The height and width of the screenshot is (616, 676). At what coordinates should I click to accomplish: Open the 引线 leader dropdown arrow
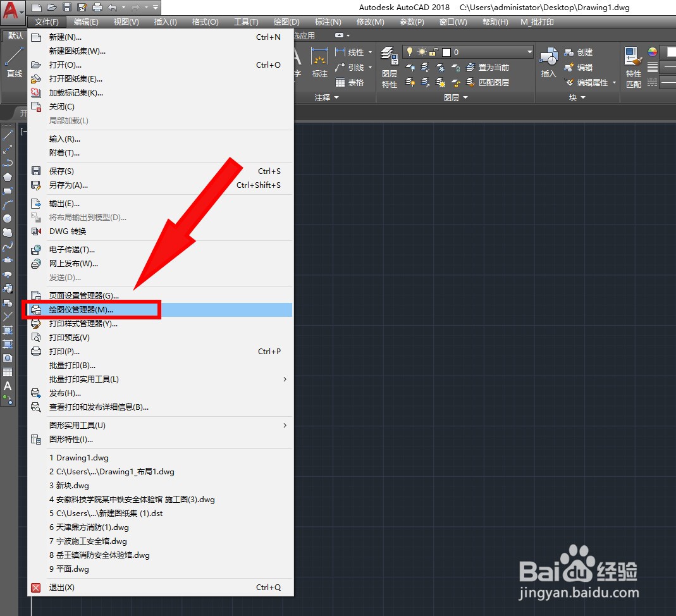tap(371, 67)
